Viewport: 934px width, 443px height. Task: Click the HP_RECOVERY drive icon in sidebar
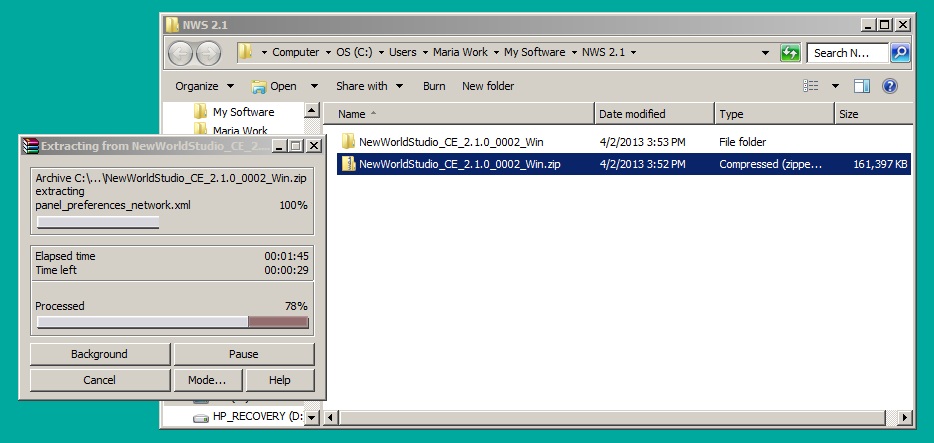[x=201, y=418]
